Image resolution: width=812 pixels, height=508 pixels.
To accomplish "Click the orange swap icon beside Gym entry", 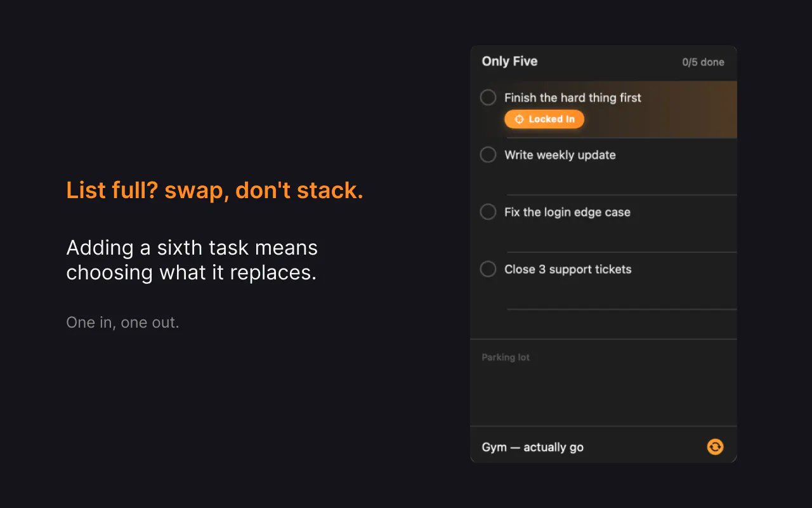I will 715,447.
